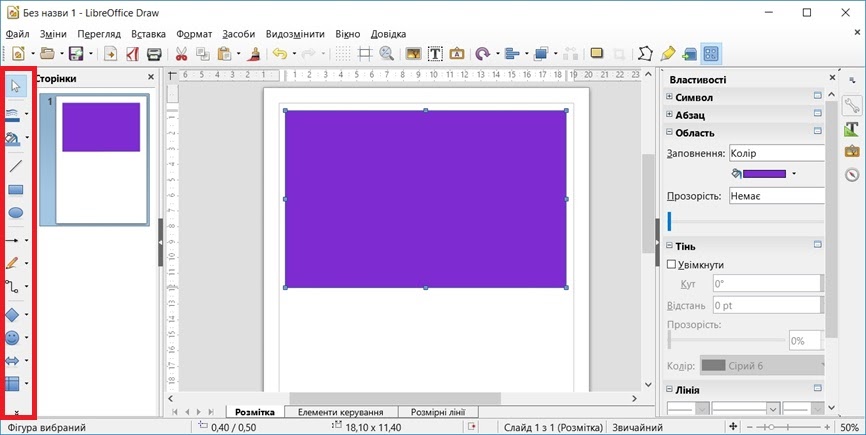Collapse the 'Тінь' section
866x435 pixels.
tap(670, 246)
